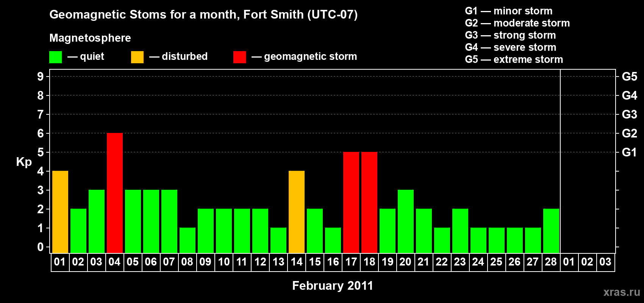
Task: Click the green bar for February 03
Action: pyautogui.click(x=97, y=221)
